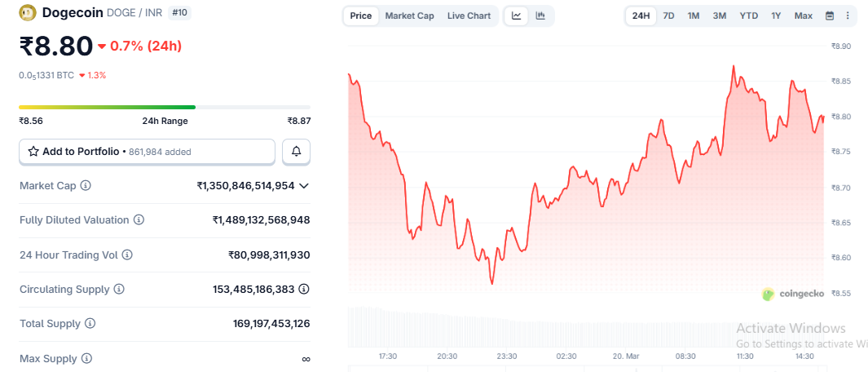Image resolution: width=868 pixels, height=372 pixels.
Task: Switch to line chart view icon
Action: tap(517, 15)
